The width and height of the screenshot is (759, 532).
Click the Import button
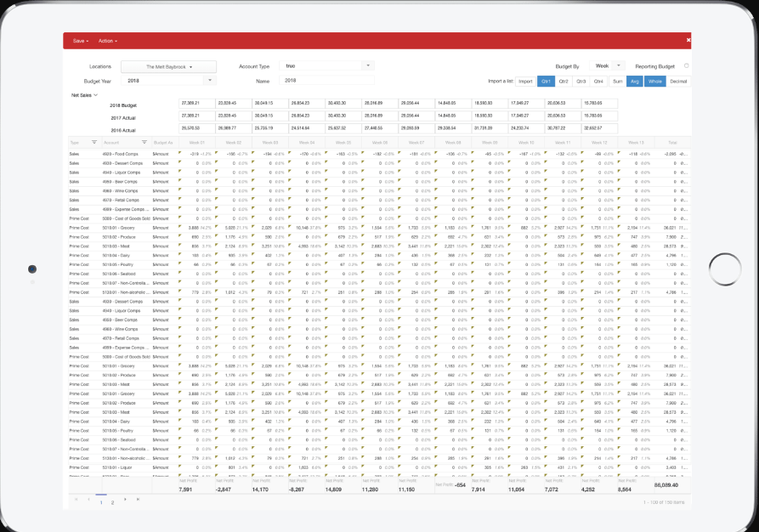point(525,82)
